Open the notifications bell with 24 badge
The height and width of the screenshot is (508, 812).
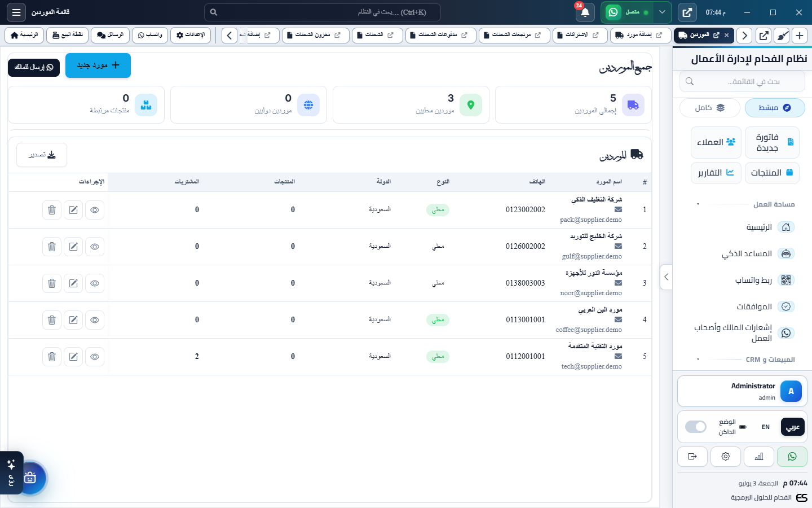pyautogui.click(x=585, y=12)
